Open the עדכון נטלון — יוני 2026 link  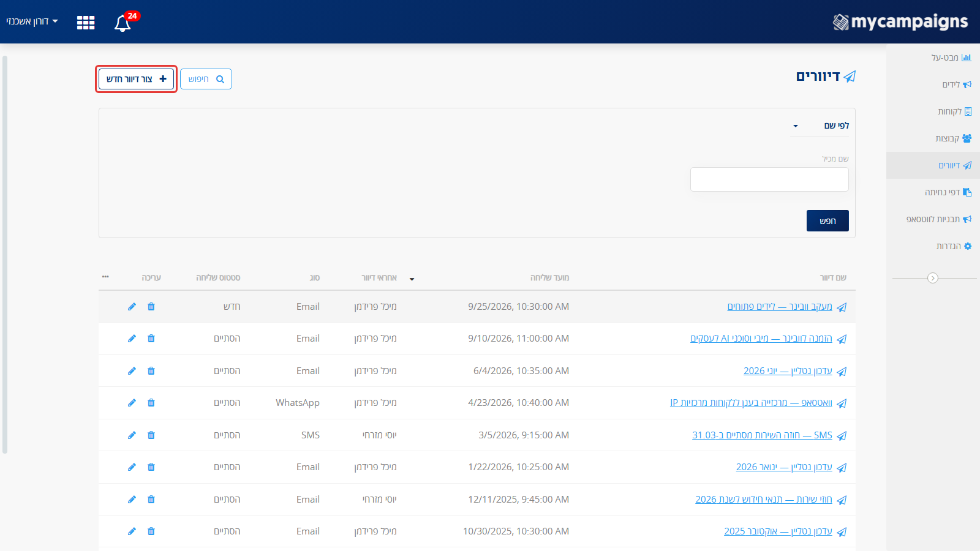[788, 371]
